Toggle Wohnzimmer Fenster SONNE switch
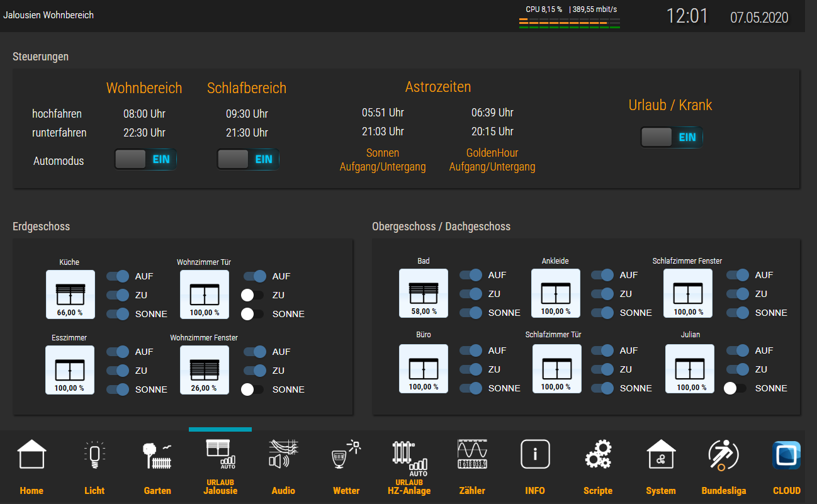Viewport: 817px width, 504px height. (x=253, y=389)
